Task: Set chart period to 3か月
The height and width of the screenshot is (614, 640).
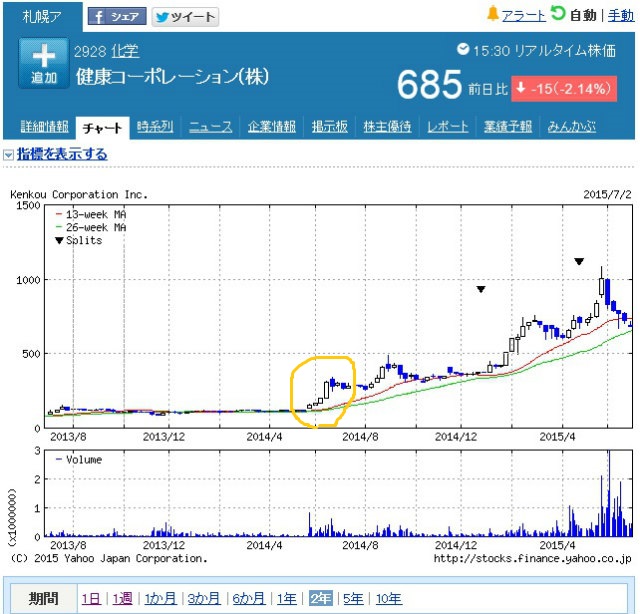Action: tap(204, 599)
